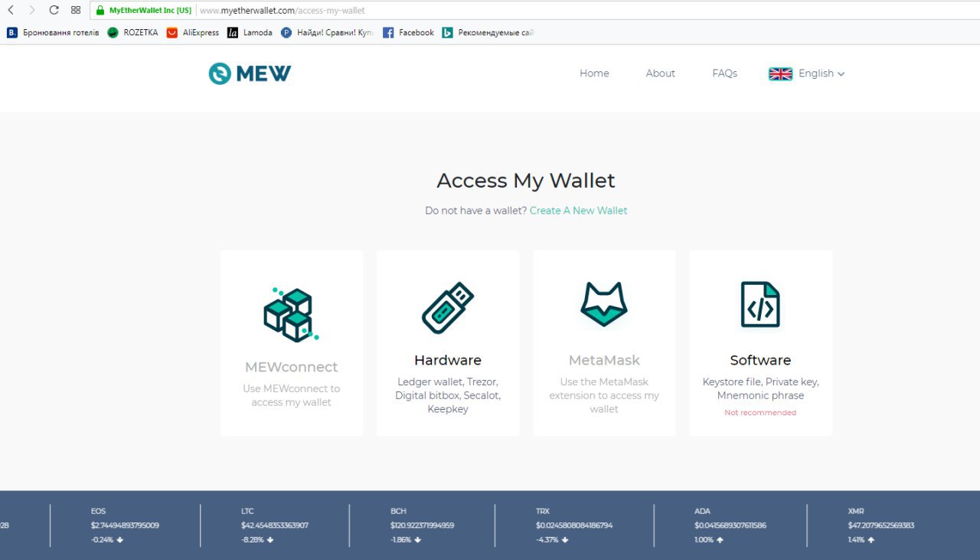Viewport: 980px width, 560px height.
Task: Open the ROZETKA bookmark
Action: (132, 32)
